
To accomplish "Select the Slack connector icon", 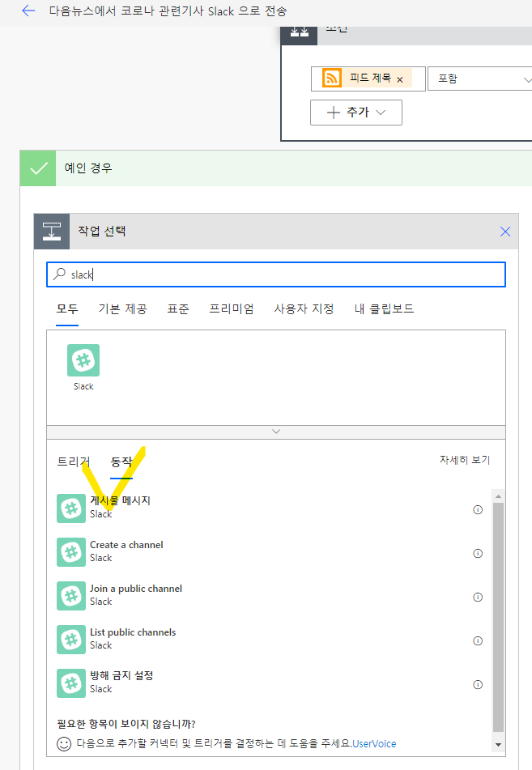I will 83,360.
